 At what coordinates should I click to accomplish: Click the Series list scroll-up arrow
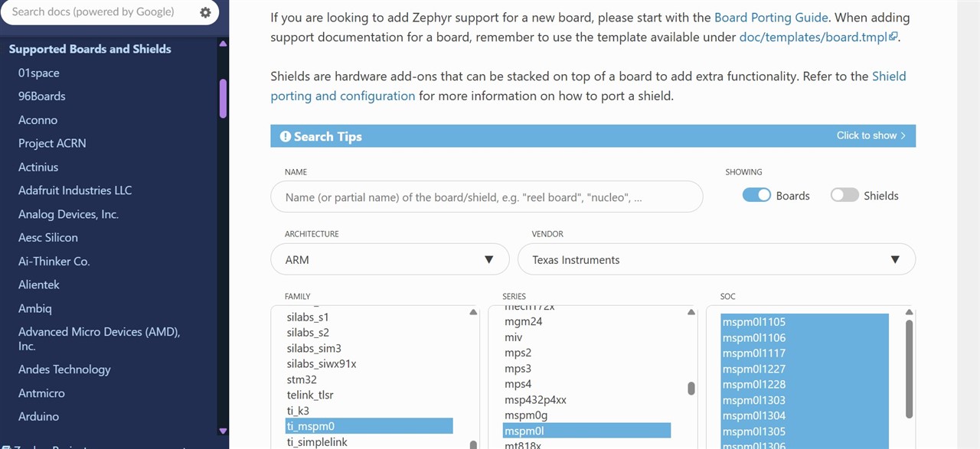[691, 312]
